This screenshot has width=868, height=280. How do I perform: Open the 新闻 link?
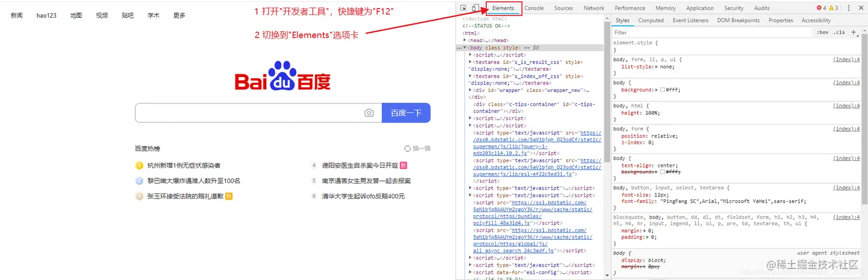click(x=17, y=16)
